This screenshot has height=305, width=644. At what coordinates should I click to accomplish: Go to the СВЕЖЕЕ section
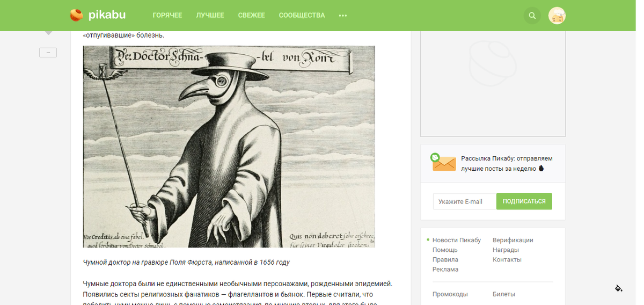[252, 16]
